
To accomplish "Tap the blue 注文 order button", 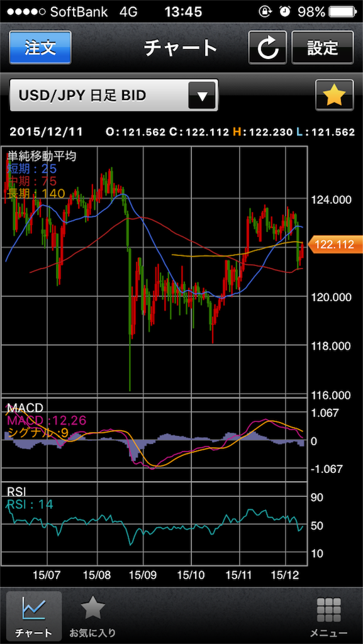I will (x=40, y=48).
